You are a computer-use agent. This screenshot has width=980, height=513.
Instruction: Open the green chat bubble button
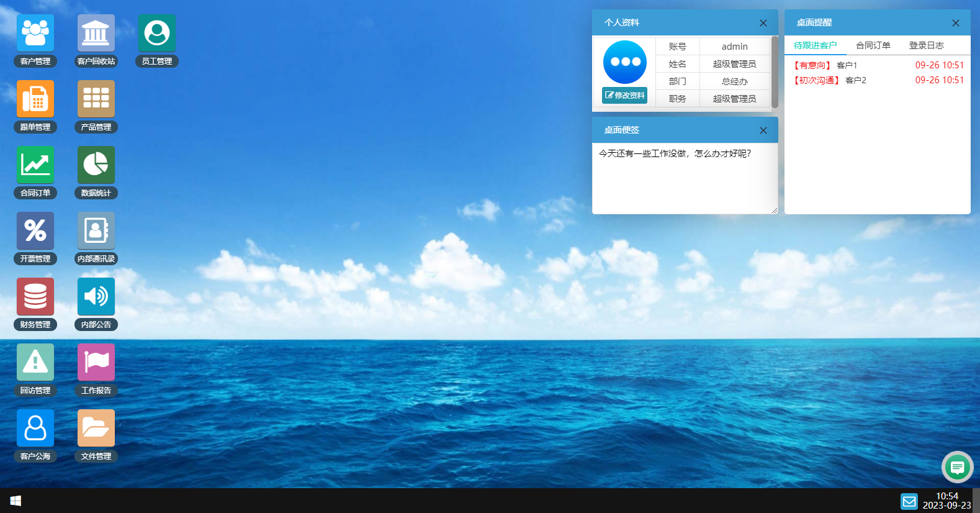pyautogui.click(x=957, y=467)
